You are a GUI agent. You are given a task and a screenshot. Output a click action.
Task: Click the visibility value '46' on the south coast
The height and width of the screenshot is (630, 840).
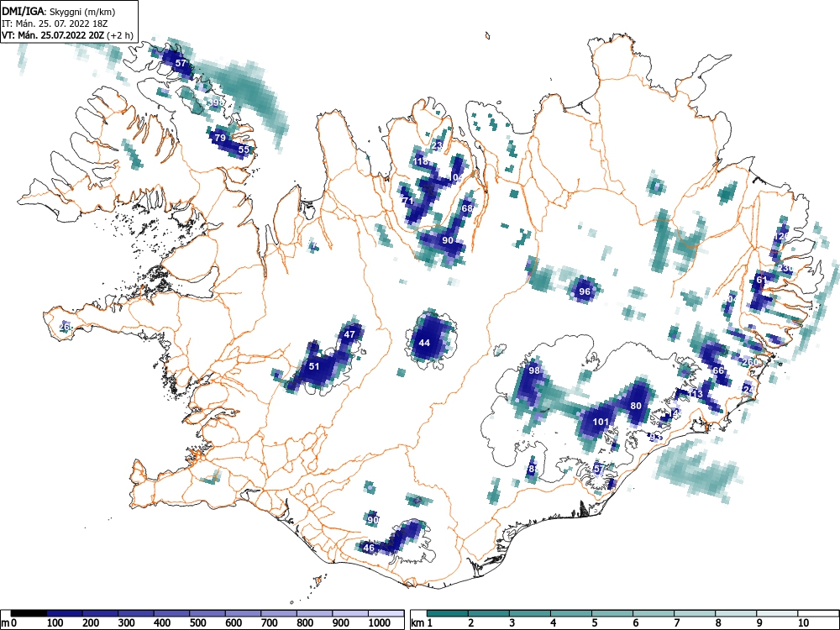(x=369, y=548)
